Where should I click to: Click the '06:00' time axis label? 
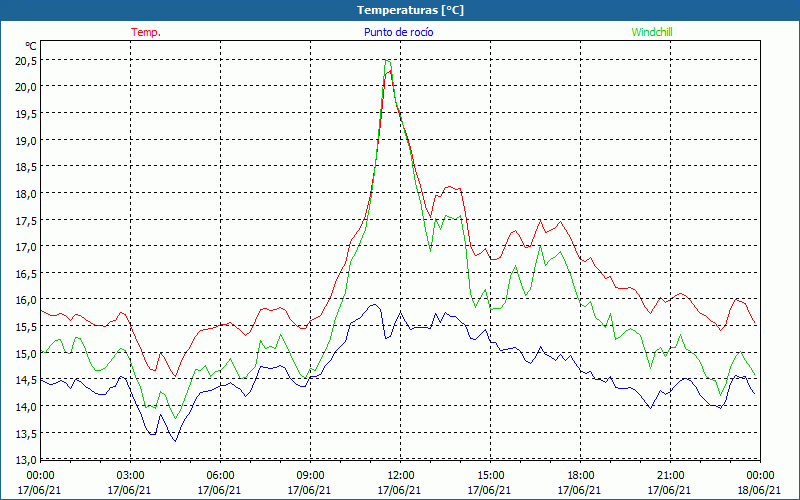point(220,475)
